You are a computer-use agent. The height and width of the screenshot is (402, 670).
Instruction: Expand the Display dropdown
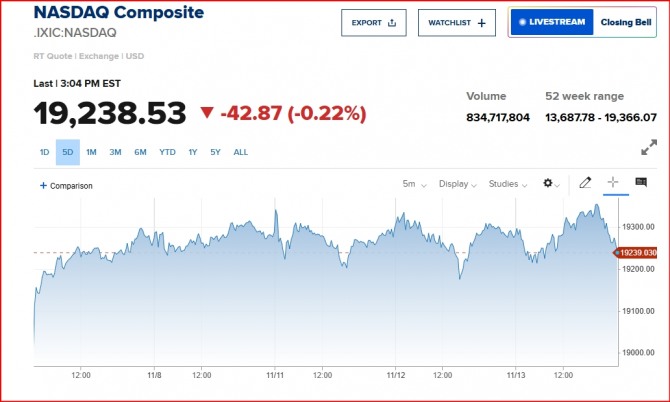[457, 184]
